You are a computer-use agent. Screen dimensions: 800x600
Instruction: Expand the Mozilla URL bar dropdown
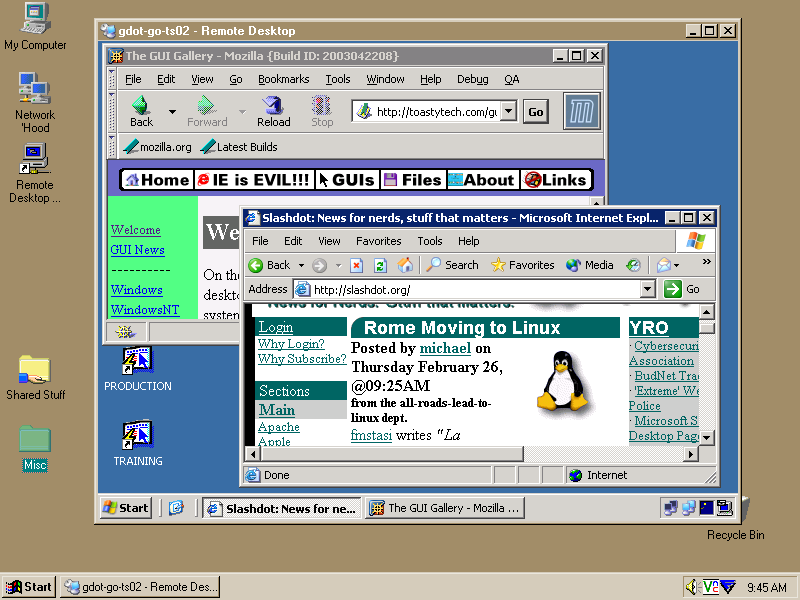(509, 111)
